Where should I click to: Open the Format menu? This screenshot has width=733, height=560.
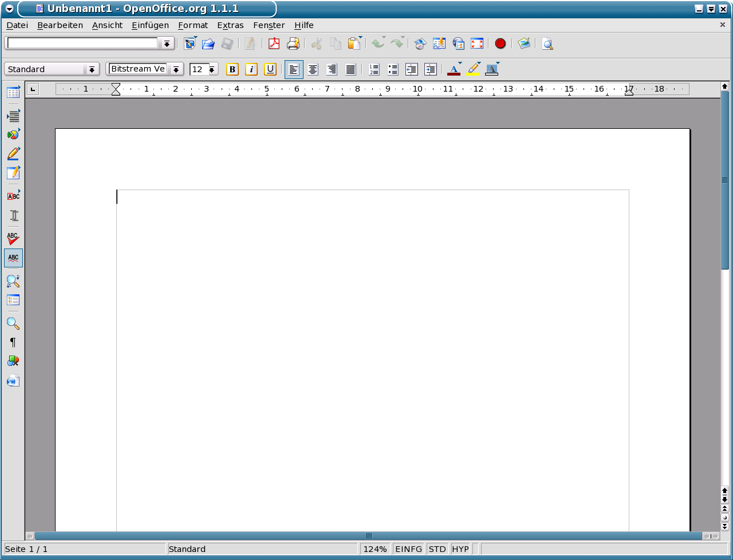193,25
